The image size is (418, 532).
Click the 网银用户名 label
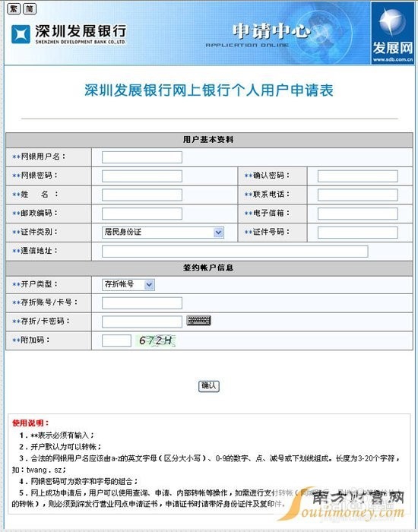click(39, 157)
